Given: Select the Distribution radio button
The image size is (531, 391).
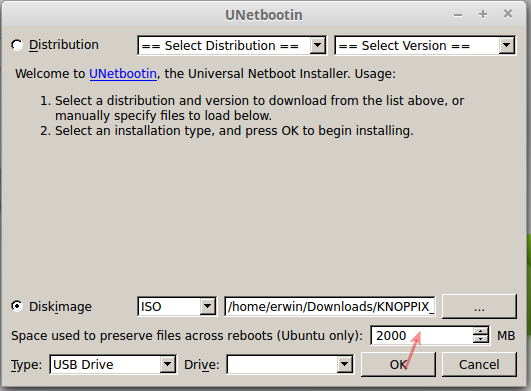Looking at the screenshot, I should 17,45.
